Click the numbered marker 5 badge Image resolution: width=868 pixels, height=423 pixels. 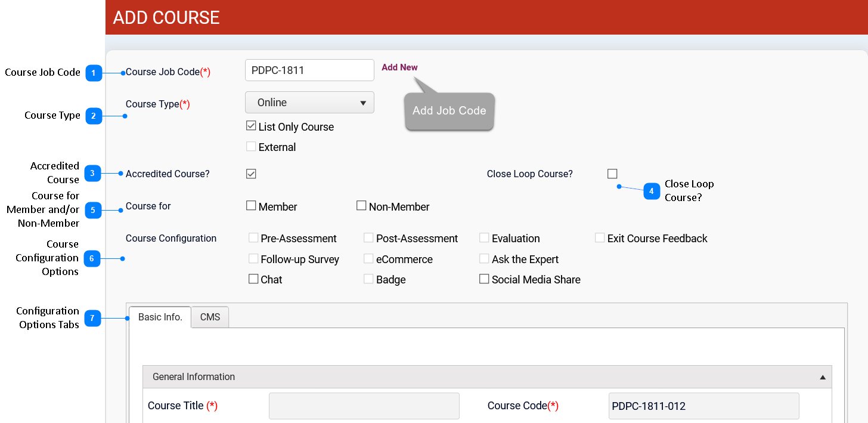pos(93,210)
